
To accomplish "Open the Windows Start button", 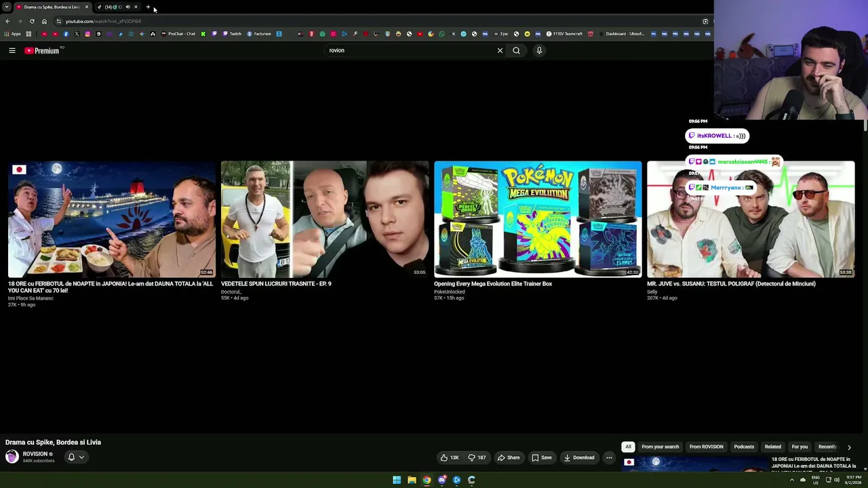I will pos(397,480).
